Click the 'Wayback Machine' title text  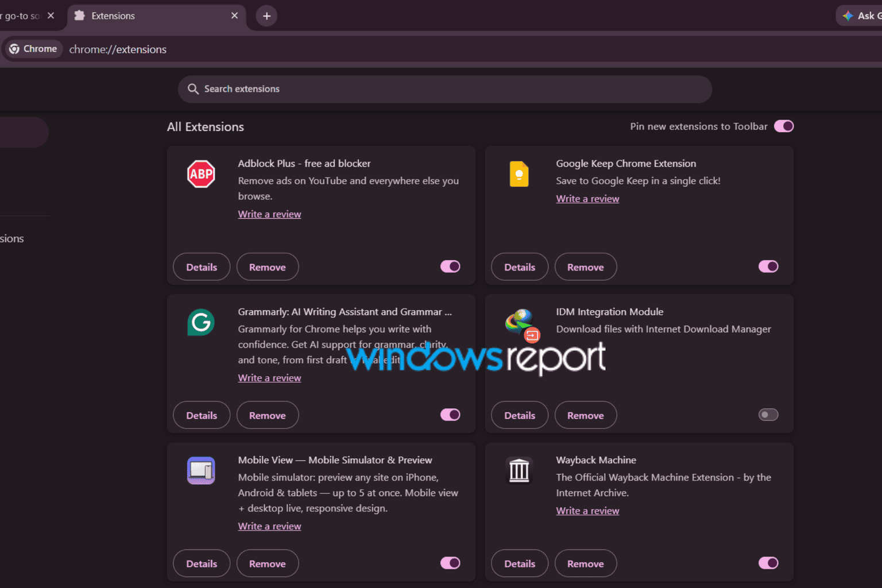pyautogui.click(x=596, y=460)
